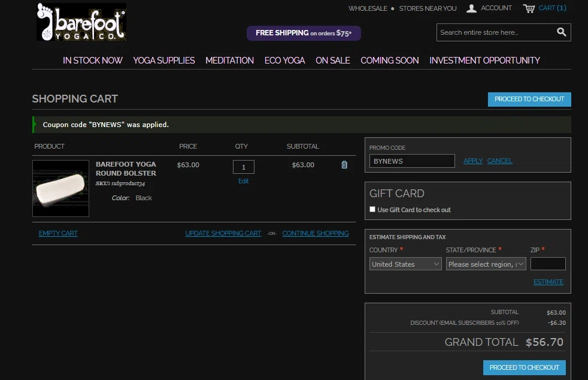Cancel the promo code

coord(499,161)
